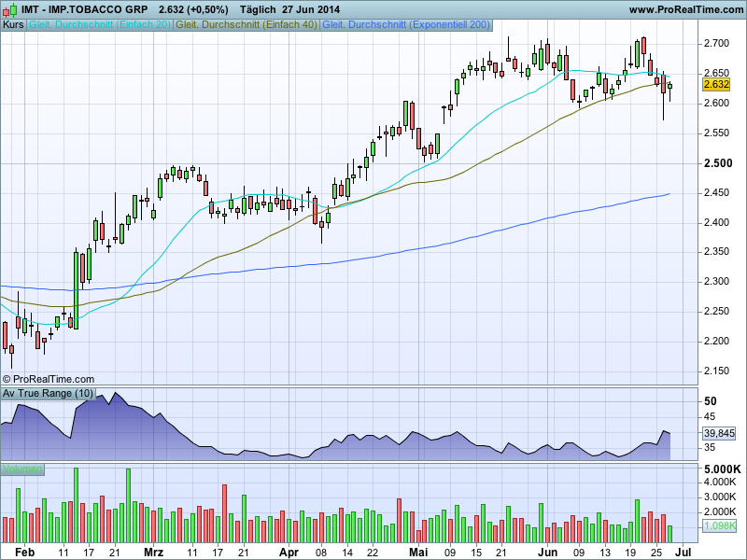Click the 2.300 price axis label
Screen dimensions: 747x560
click(x=716, y=282)
